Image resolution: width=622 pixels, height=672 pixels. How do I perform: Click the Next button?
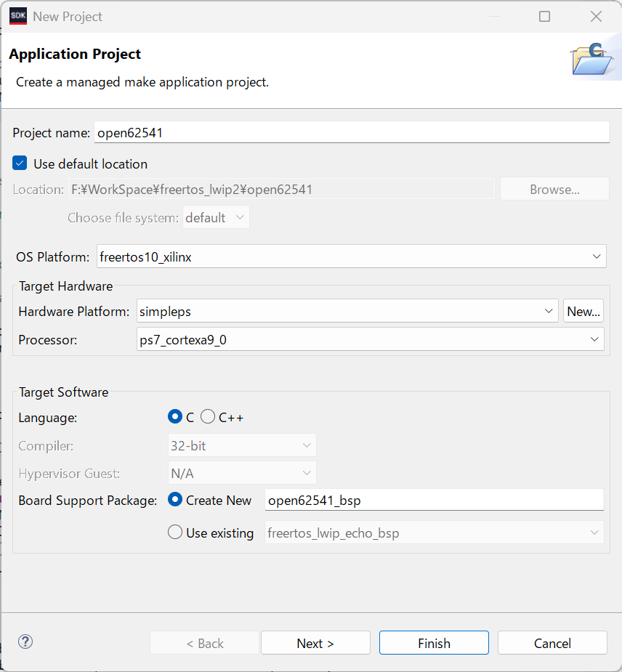pyautogui.click(x=315, y=643)
